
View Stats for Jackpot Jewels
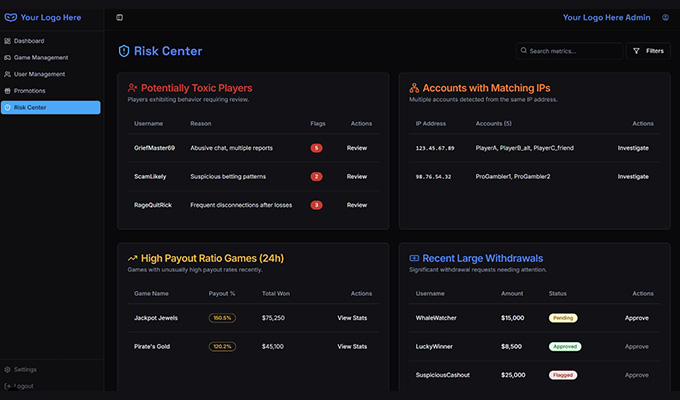pyautogui.click(x=352, y=318)
